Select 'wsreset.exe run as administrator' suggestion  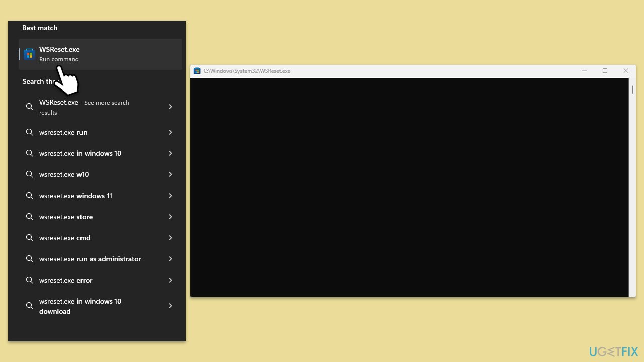[x=90, y=259]
